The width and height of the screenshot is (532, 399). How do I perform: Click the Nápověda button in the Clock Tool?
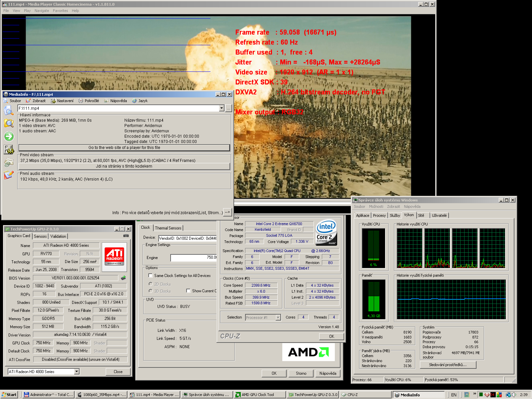coord(328,373)
